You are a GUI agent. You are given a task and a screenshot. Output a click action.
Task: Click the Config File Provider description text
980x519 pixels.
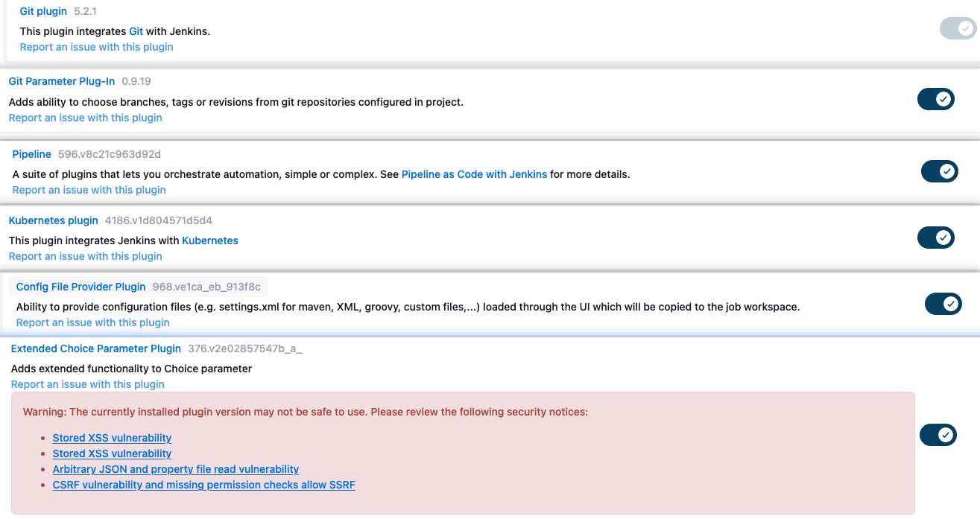[408, 307]
